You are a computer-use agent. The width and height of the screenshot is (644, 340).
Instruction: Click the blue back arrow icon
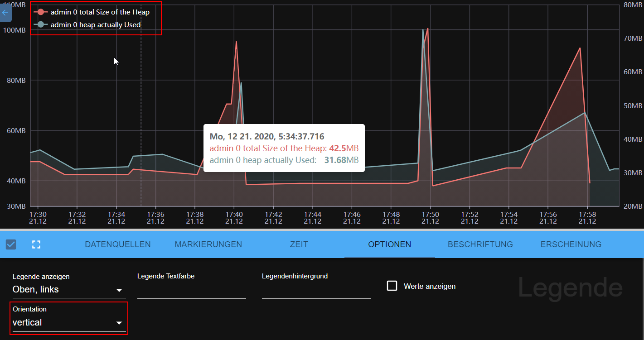coord(6,13)
